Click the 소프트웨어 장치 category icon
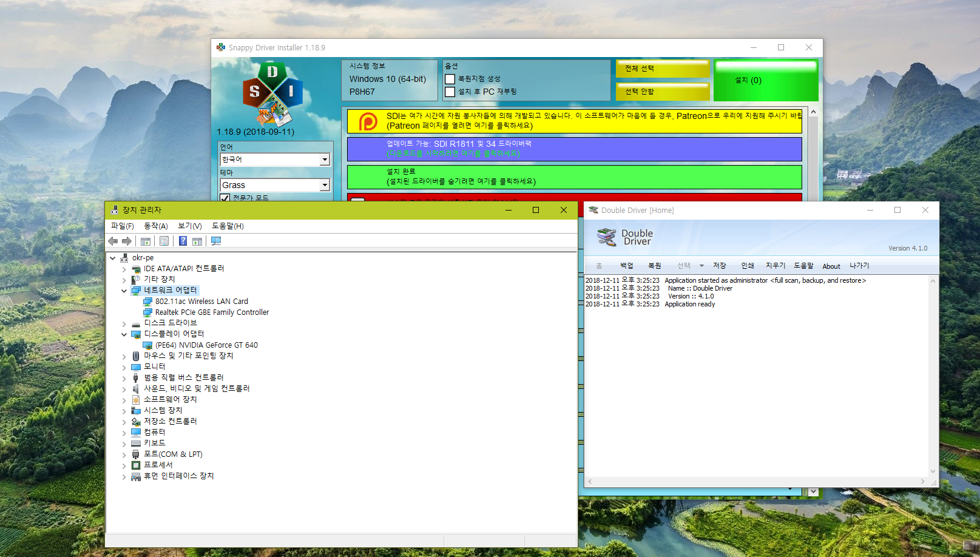 (136, 400)
